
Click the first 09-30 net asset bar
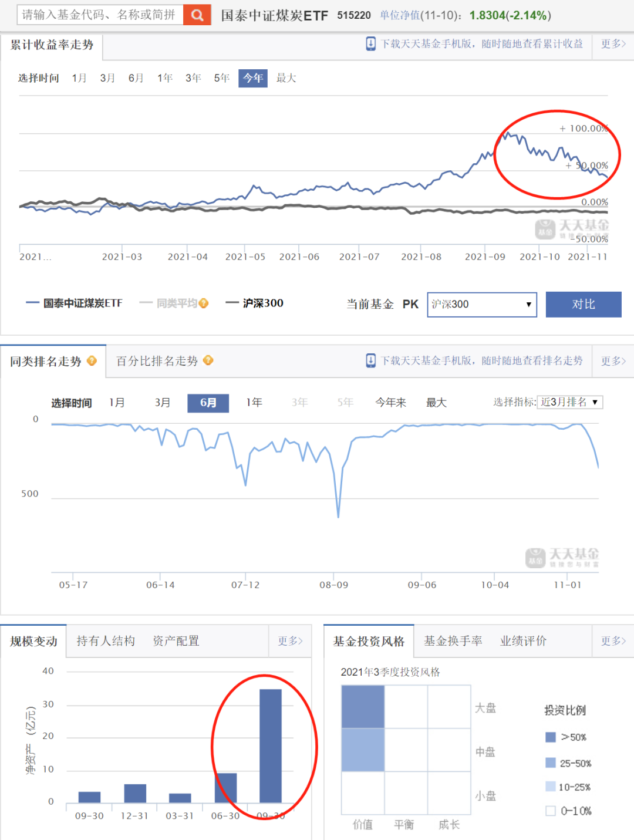click(x=89, y=797)
